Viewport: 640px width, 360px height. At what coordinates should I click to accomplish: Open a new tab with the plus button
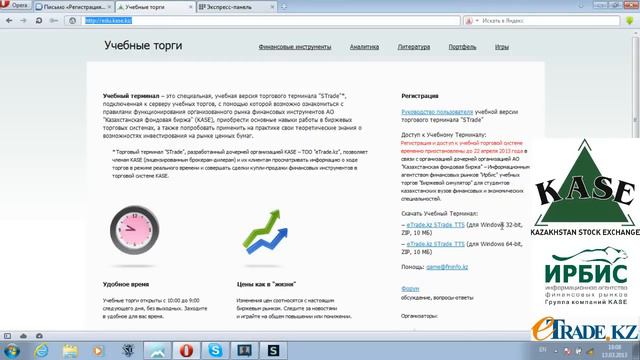[284, 7]
